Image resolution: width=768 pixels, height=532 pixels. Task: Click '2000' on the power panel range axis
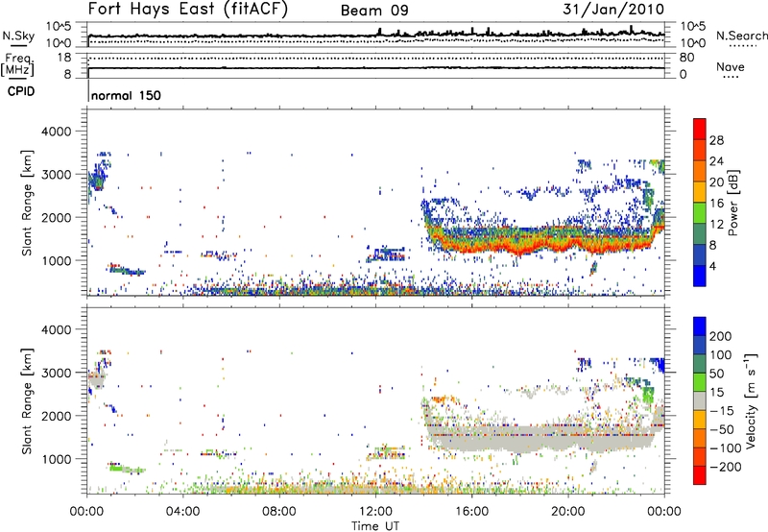pyautogui.click(x=57, y=217)
